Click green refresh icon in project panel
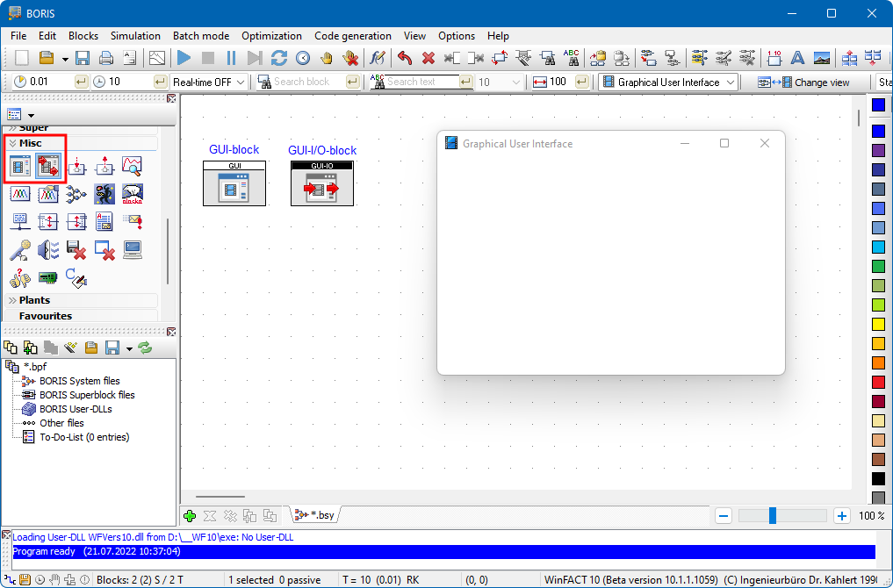This screenshot has height=588, width=893. click(x=145, y=348)
